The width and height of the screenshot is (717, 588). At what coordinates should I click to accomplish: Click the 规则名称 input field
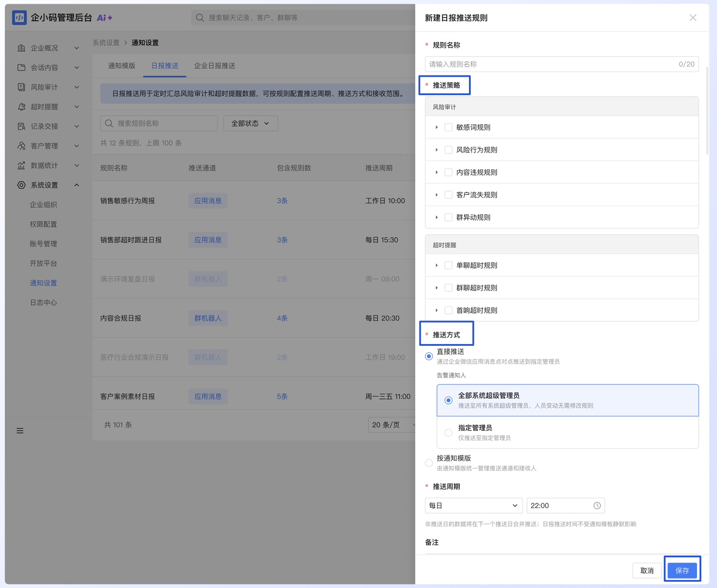point(562,64)
